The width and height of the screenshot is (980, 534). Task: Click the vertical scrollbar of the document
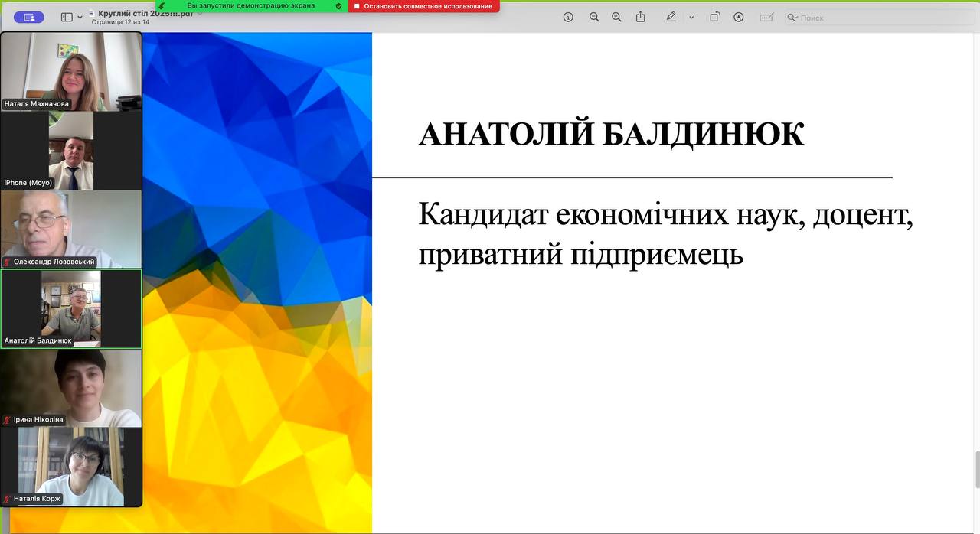coord(976,469)
